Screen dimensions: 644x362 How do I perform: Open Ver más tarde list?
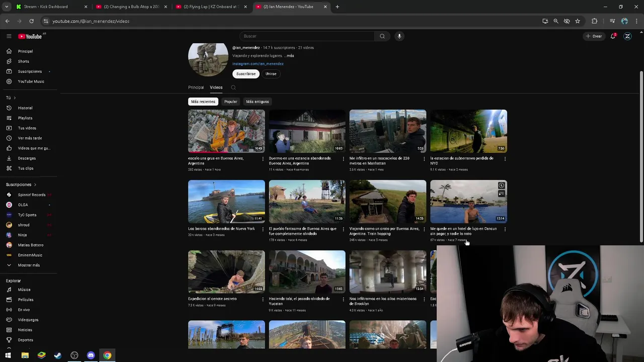coord(29,138)
